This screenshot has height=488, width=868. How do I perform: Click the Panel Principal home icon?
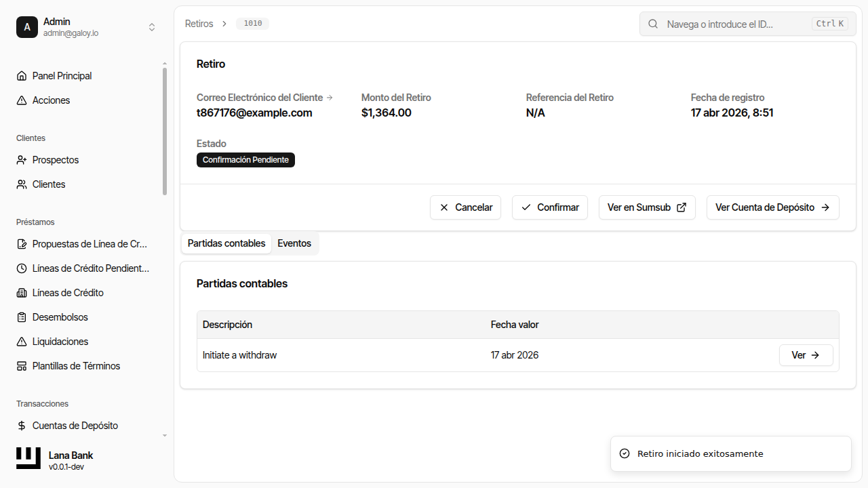point(22,76)
